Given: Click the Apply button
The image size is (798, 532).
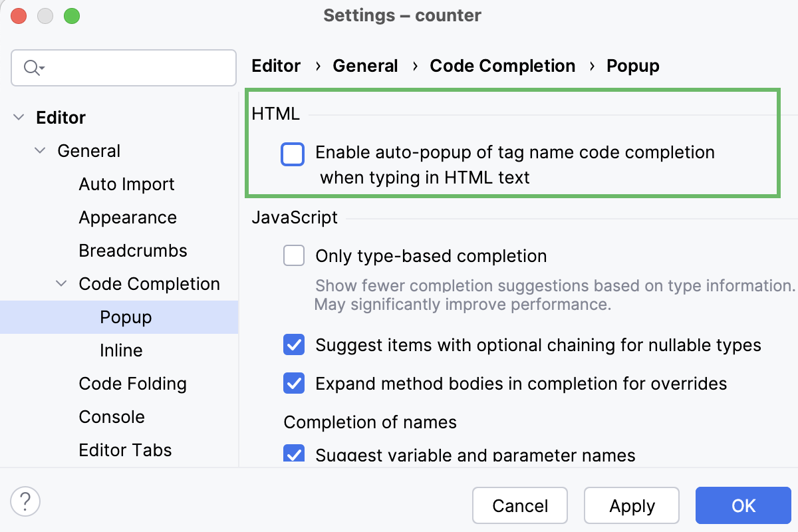Looking at the screenshot, I should point(632,506).
